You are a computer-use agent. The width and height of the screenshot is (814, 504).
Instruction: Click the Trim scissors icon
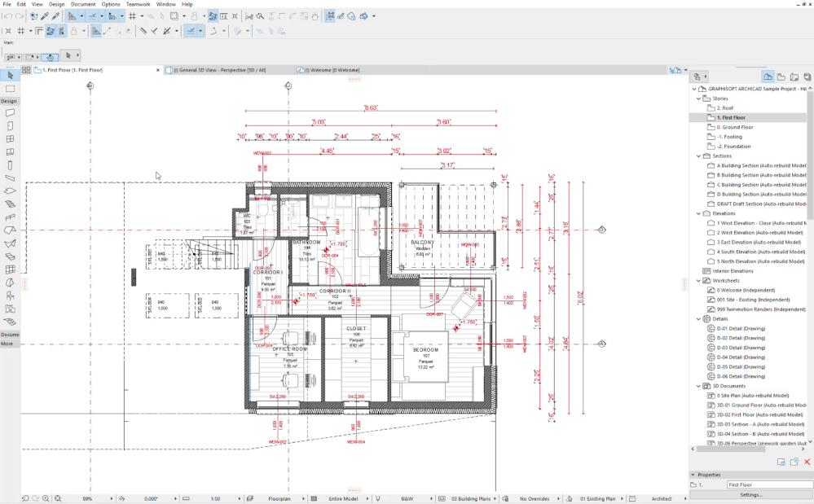click(249, 16)
